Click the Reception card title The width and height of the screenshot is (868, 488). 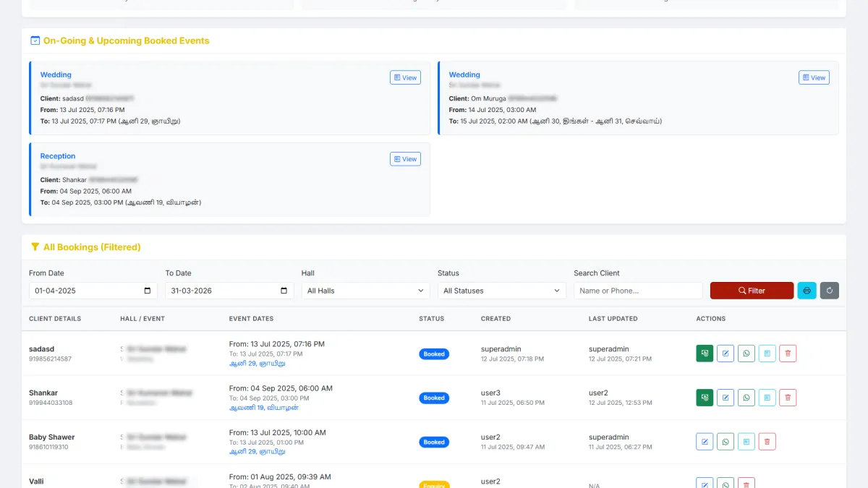coord(58,156)
